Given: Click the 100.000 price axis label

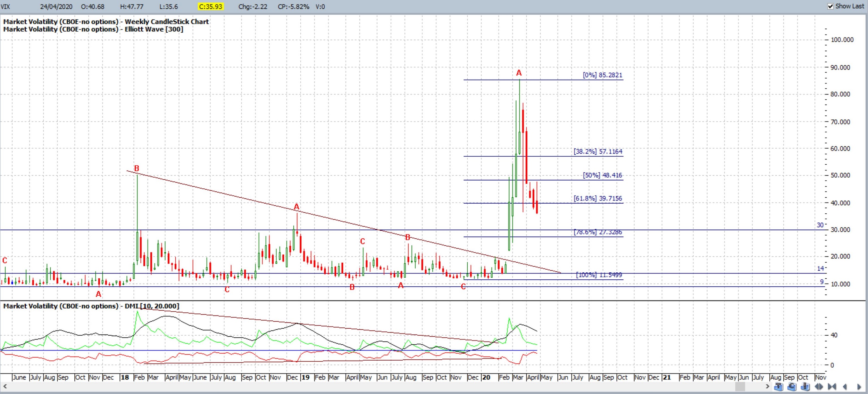Looking at the screenshot, I should (x=842, y=40).
